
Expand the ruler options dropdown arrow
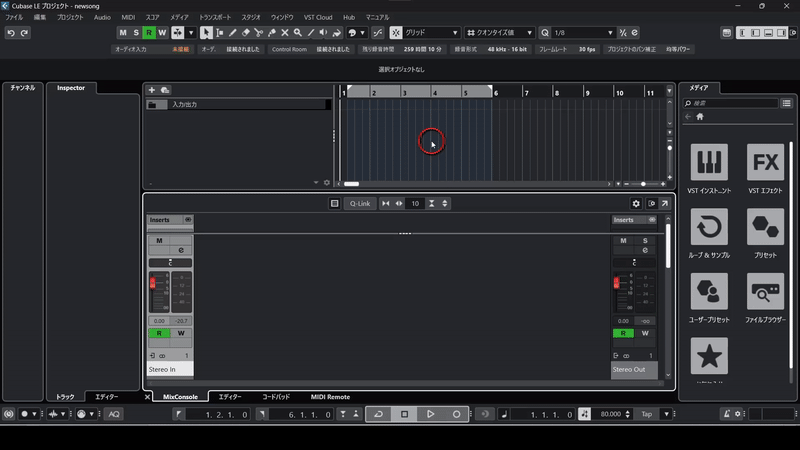669,91
